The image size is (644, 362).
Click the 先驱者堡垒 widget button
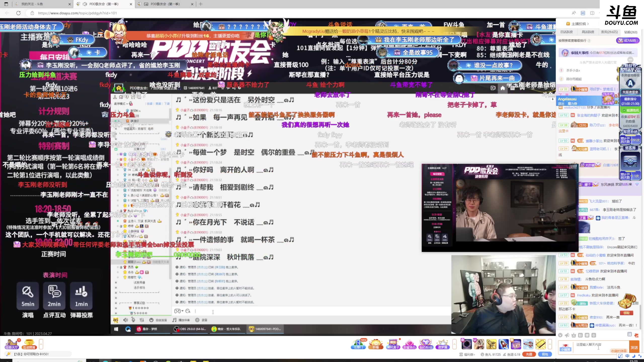coord(630,92)
